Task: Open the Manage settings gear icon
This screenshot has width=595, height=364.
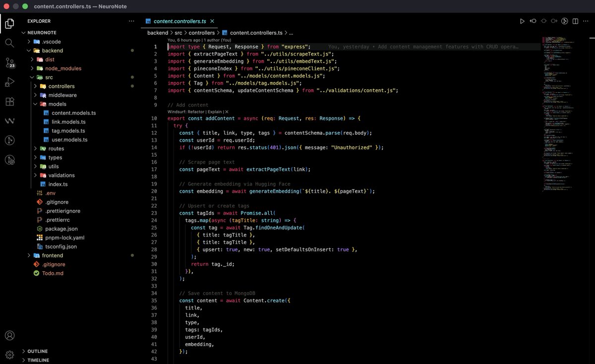Action: (x=9, y=354)
